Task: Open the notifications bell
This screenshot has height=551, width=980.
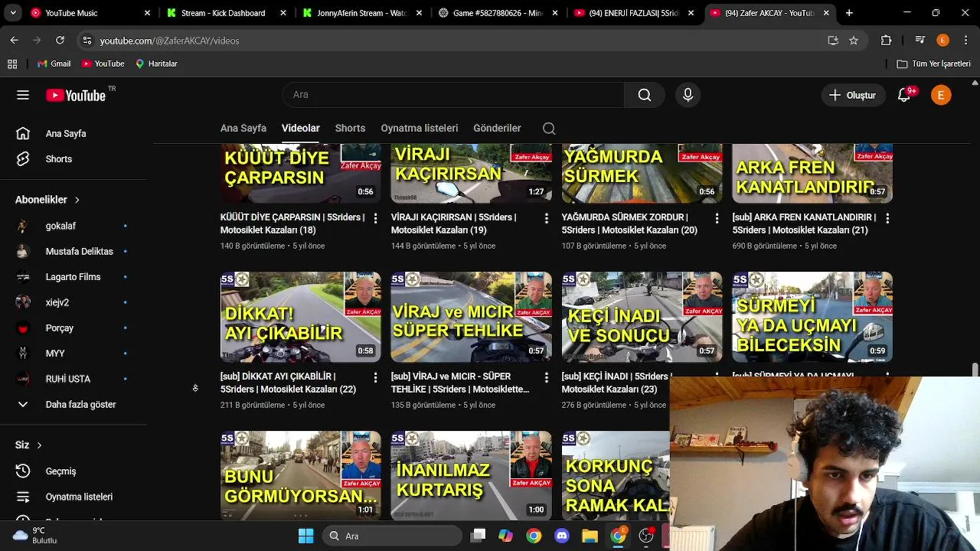Action: tap(904, 95)
